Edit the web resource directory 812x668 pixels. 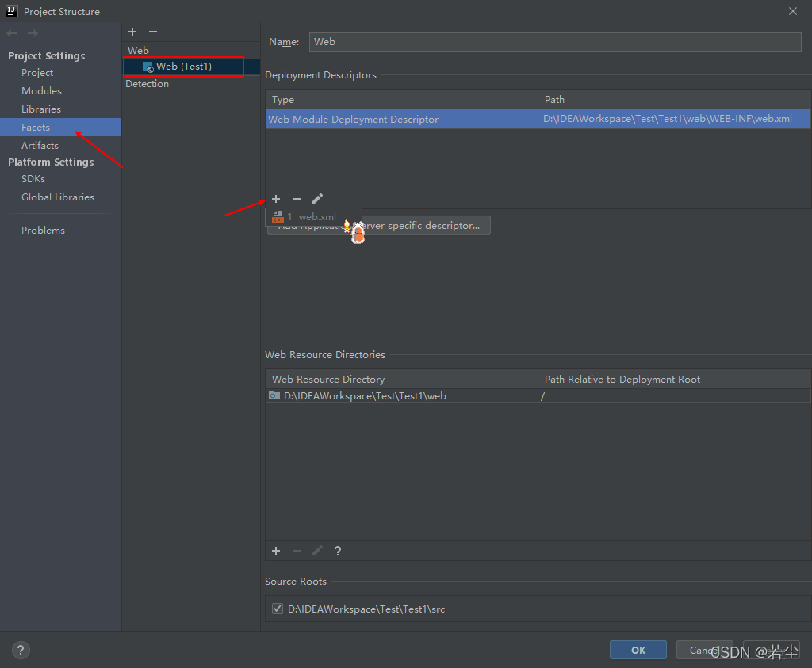pyautogui.click(x=317, y=551)
